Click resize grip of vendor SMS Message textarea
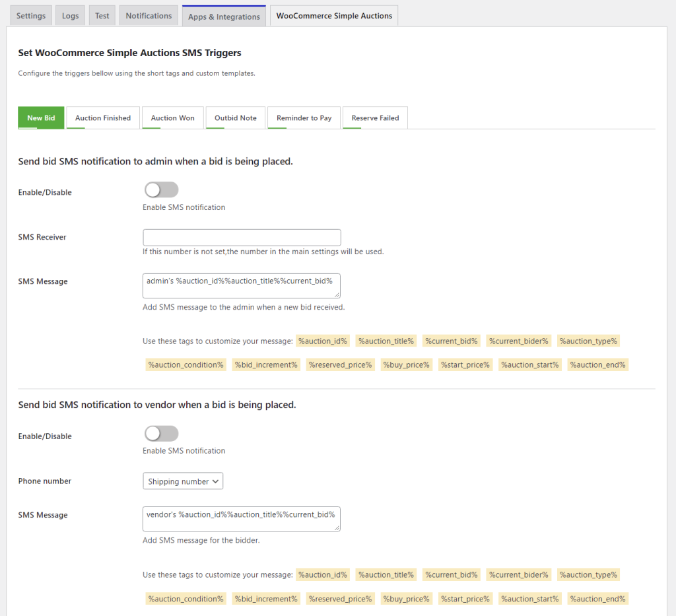This screenshot has height=616, width=676. pyautogui.click(x=337, y=528)
